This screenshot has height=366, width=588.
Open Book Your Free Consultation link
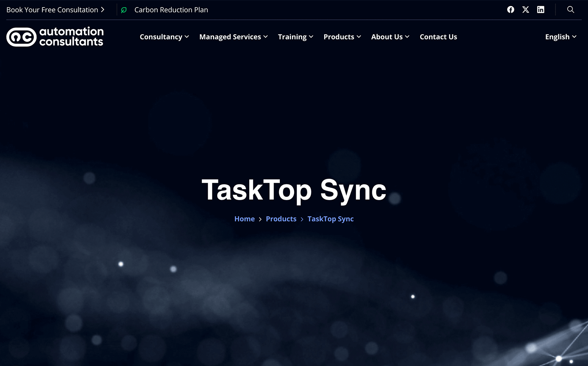click(x=55, y=10)
